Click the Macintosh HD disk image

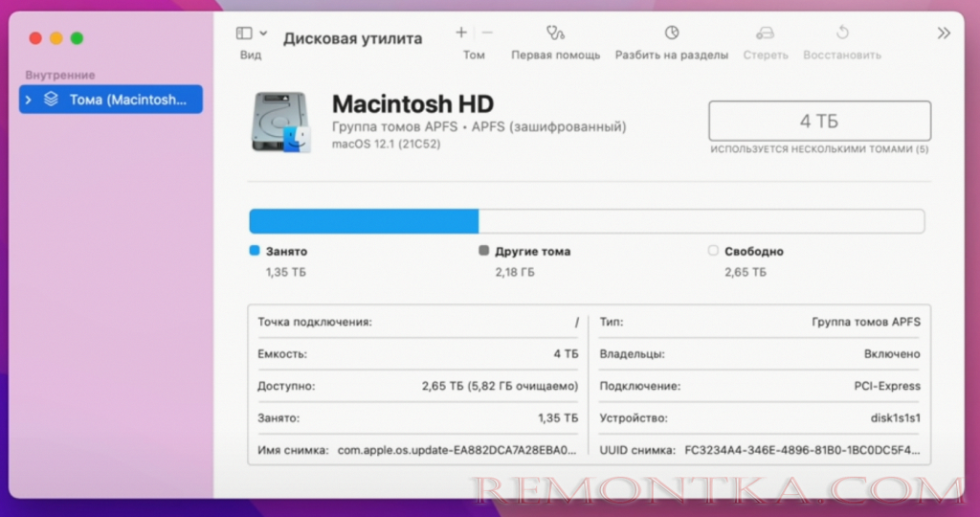point(281,123)
